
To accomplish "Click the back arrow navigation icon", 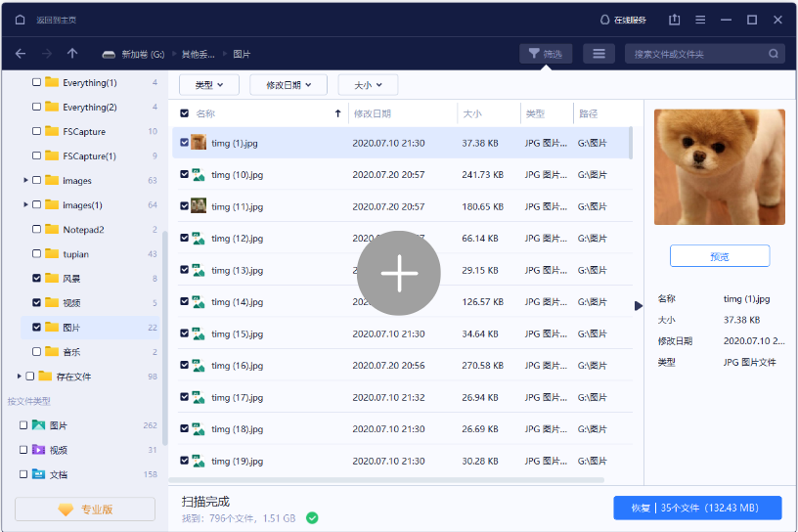I will click(21, 54).
